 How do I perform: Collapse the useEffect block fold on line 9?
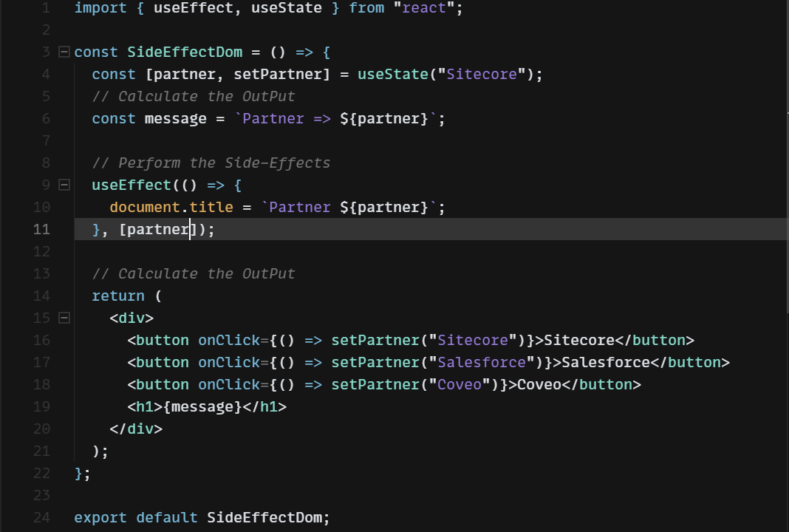[x=64, y=185]
